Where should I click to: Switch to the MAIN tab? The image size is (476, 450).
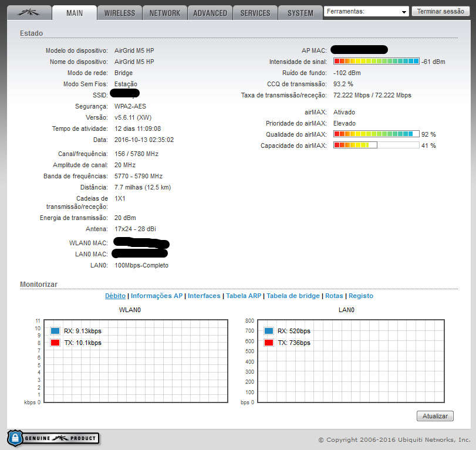click(x=75, y=13)
